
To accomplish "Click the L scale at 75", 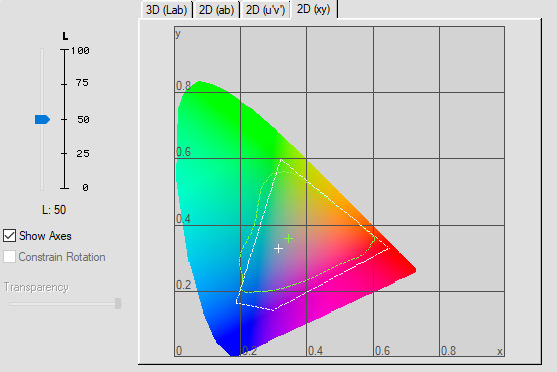I will click(82, 83).
